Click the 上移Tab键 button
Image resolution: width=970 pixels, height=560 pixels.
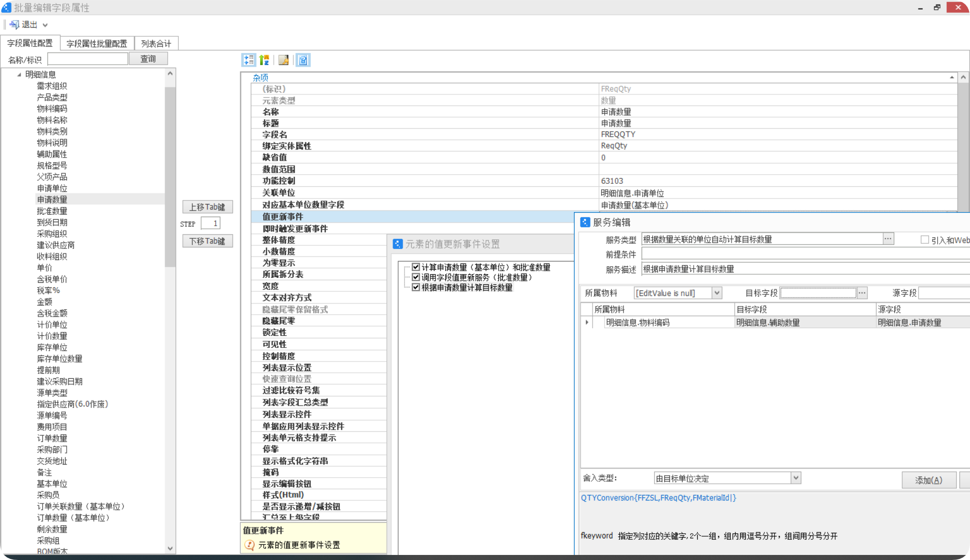[x=207, y=207]
